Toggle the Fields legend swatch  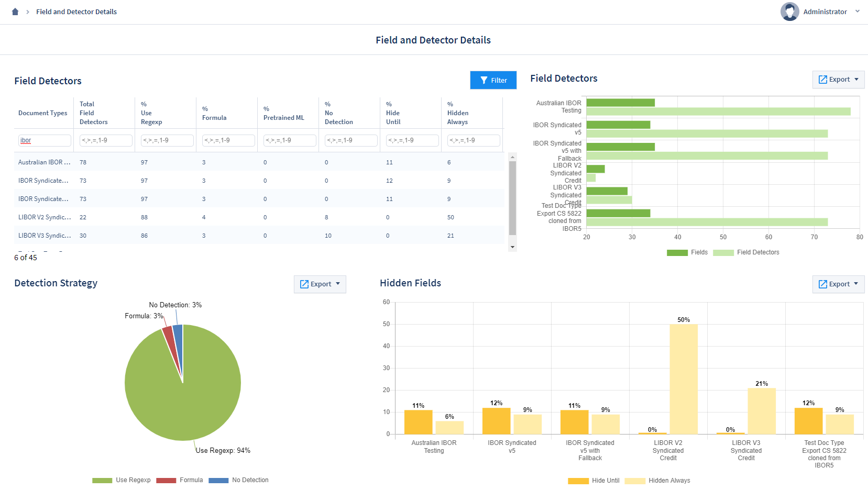pyautogui.click(x=677, y=253)
